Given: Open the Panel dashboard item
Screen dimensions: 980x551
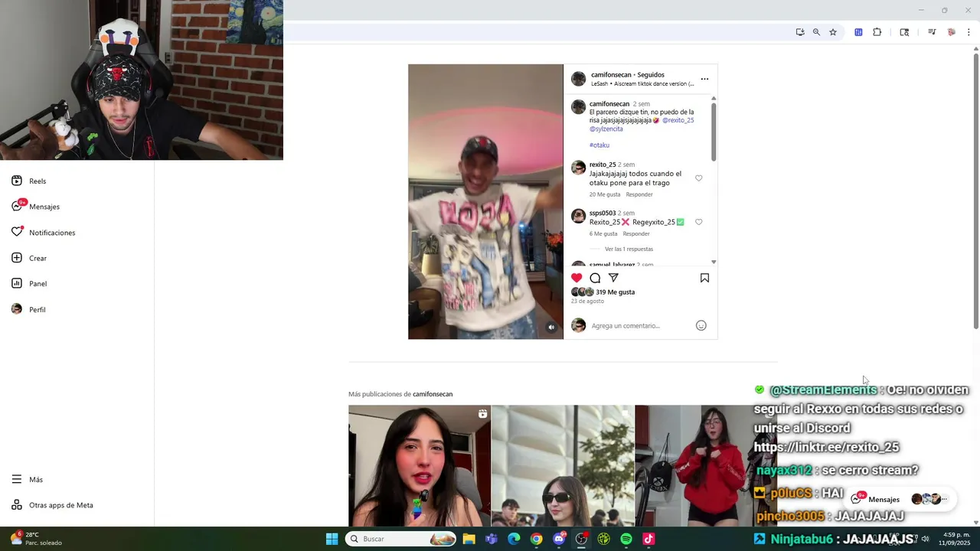Looking at the screenshot, I should 29,284.
